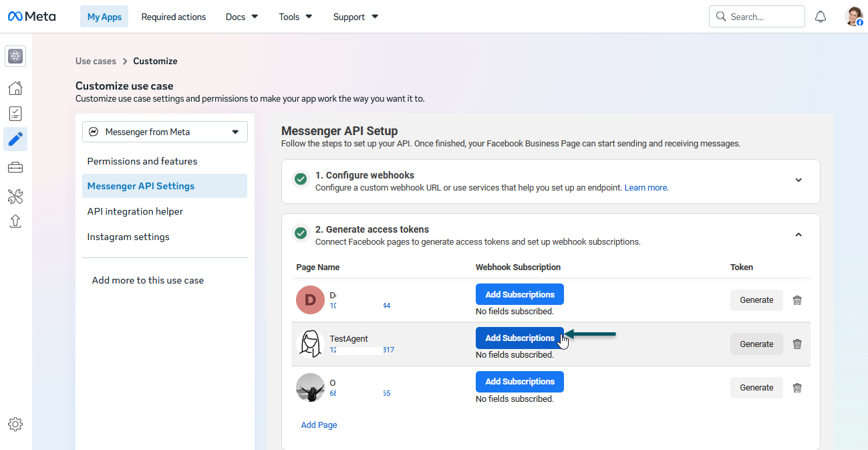
Task: Click the app atom icon in sidebar
Action: click(x=16, y=57)
